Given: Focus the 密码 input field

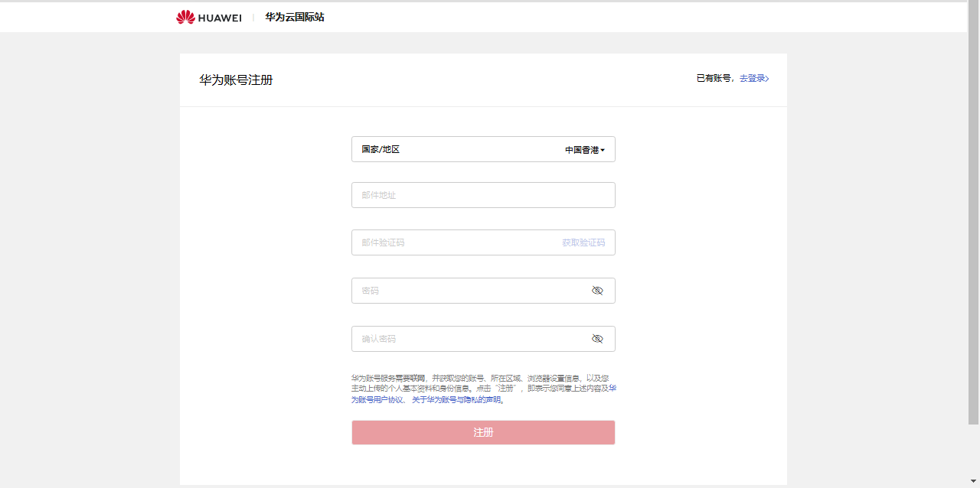Looking at the screenshot, I should pyautogui.click(x=483, y=291).
